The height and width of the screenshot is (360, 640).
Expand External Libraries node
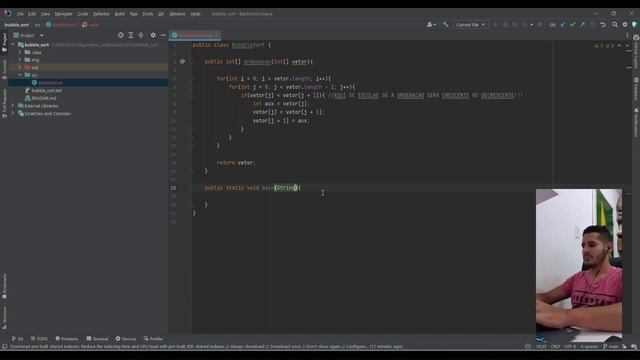coord(13,106)
